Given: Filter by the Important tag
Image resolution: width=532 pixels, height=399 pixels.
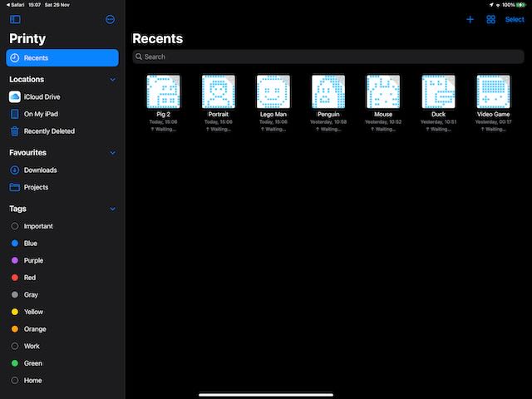Looking at the screenshot, I should click(62, 226).
